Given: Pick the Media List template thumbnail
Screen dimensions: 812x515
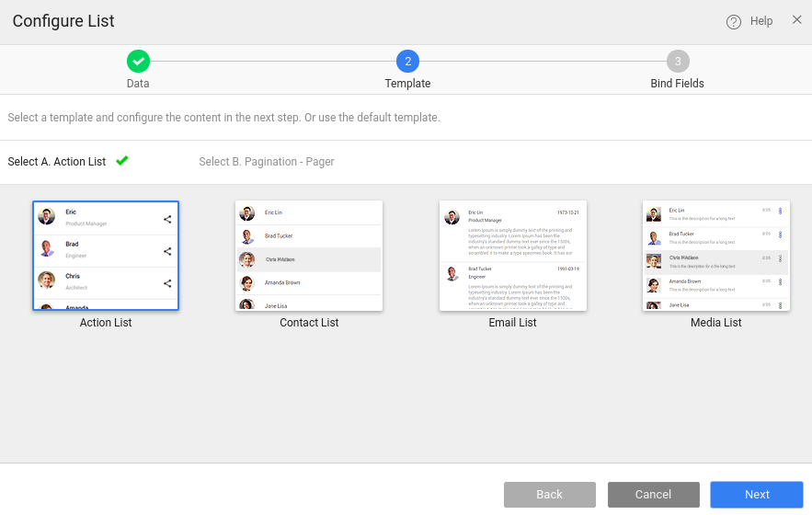Looking at the screenshot, I should click(716, 256).
